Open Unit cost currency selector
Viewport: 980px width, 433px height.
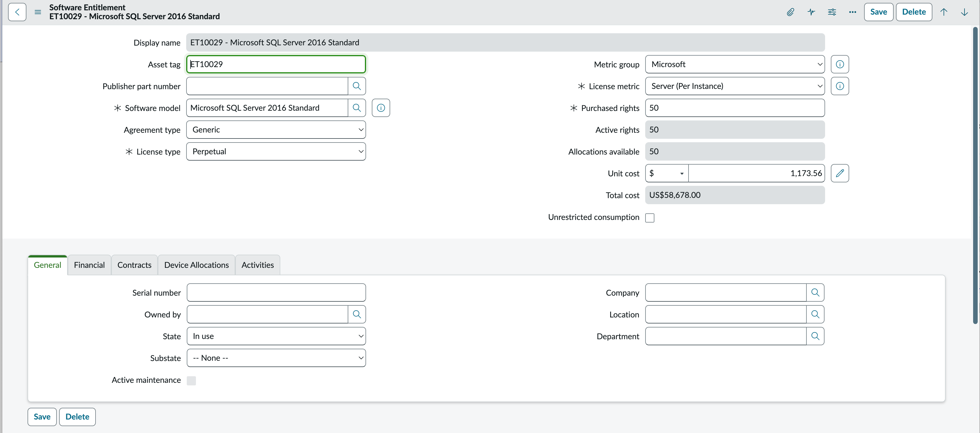click(x=667, y=173)
